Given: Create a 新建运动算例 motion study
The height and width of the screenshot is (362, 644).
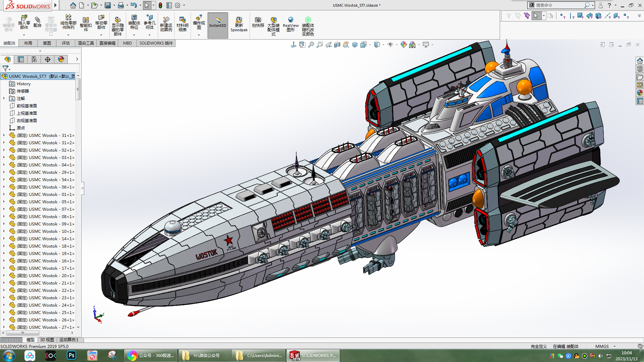Looking at the screenshot, I should tap(166, 24).
